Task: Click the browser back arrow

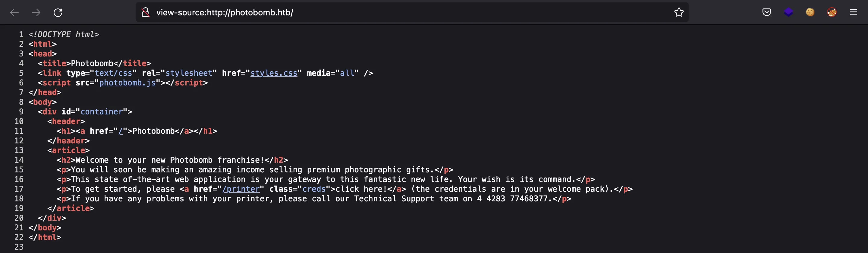Action: (x=14, y=12)
